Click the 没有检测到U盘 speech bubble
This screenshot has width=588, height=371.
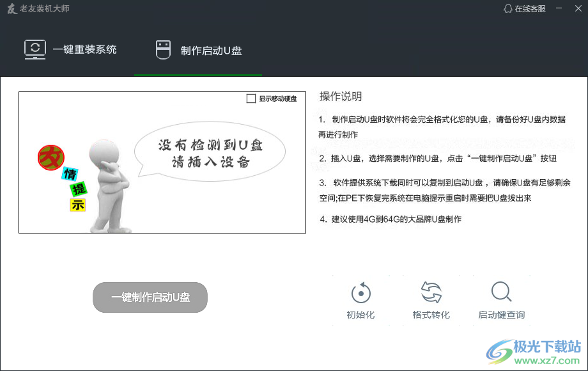click(x=210, y=151)
